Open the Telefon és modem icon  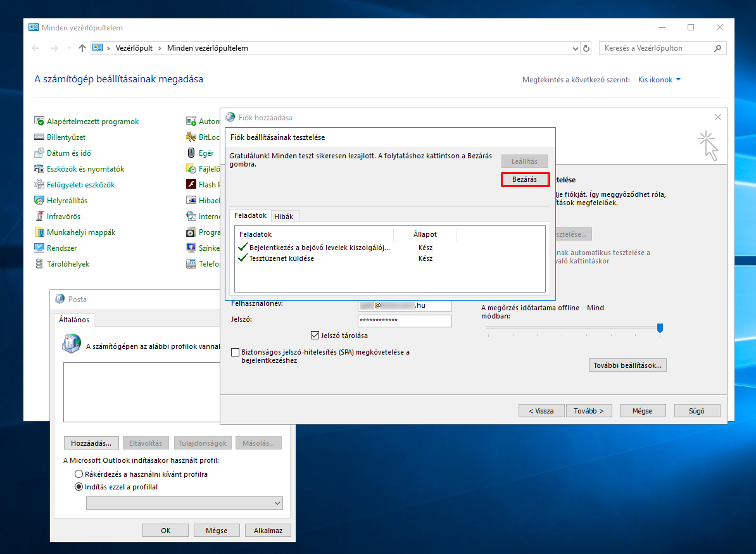point(191,264)
